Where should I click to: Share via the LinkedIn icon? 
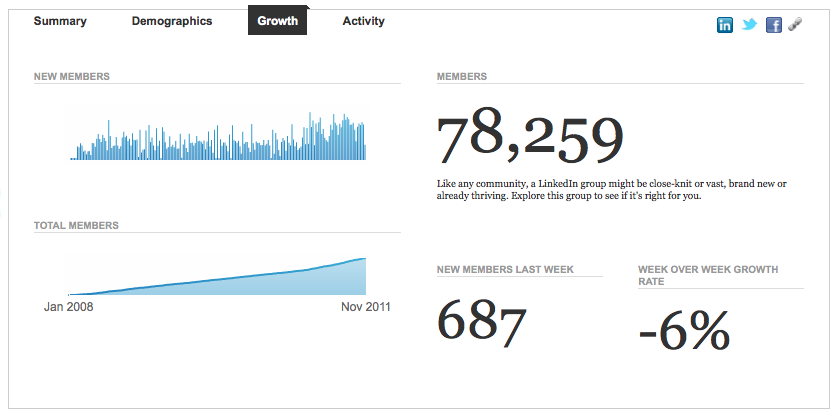pos(725,25)
